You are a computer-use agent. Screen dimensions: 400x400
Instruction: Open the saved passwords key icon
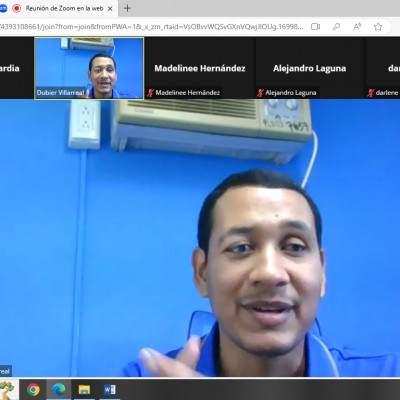pos(337,26)
